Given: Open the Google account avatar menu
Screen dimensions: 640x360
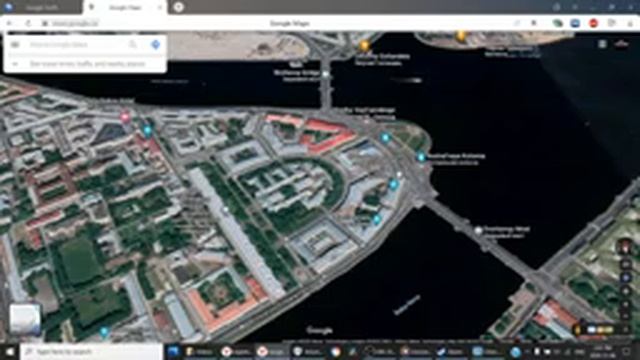Looking at the screenshot, I should [622, 44].
